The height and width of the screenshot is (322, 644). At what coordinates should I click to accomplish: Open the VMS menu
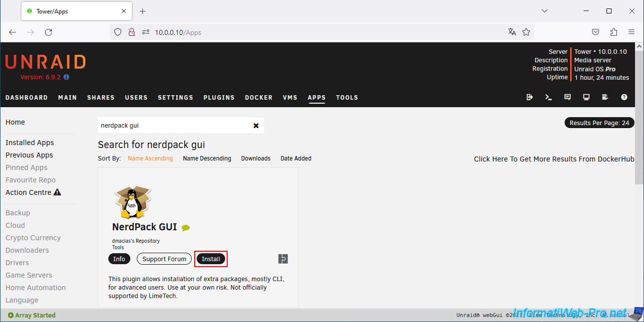(x=290, y=98)
